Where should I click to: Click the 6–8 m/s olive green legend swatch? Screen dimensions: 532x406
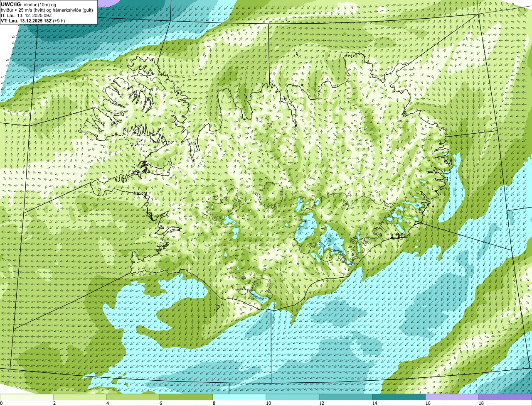click(186, 397)
